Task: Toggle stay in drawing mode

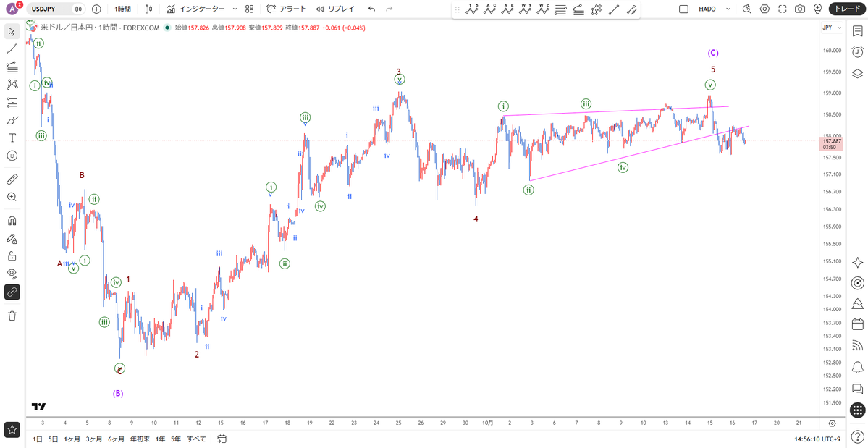Action: (x=12, y=238)
